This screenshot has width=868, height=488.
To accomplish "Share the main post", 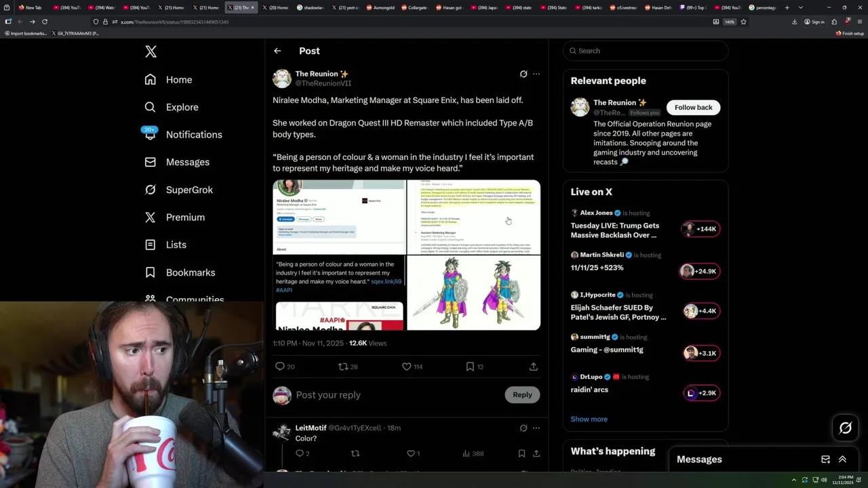I will [534, 366].
